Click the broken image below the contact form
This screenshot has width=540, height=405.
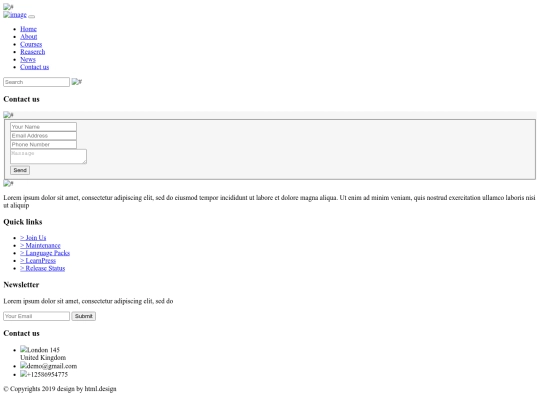pyautogui.click(x=8, y=184)
